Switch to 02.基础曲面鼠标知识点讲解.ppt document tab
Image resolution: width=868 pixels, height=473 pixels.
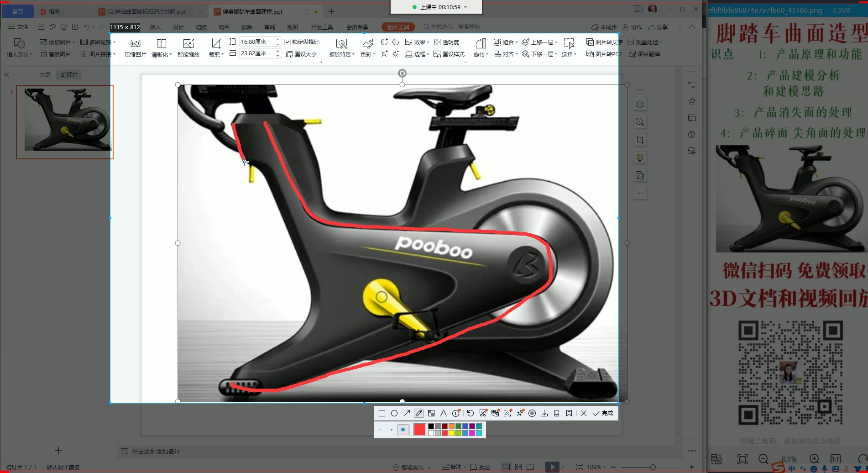click(146, 11)
